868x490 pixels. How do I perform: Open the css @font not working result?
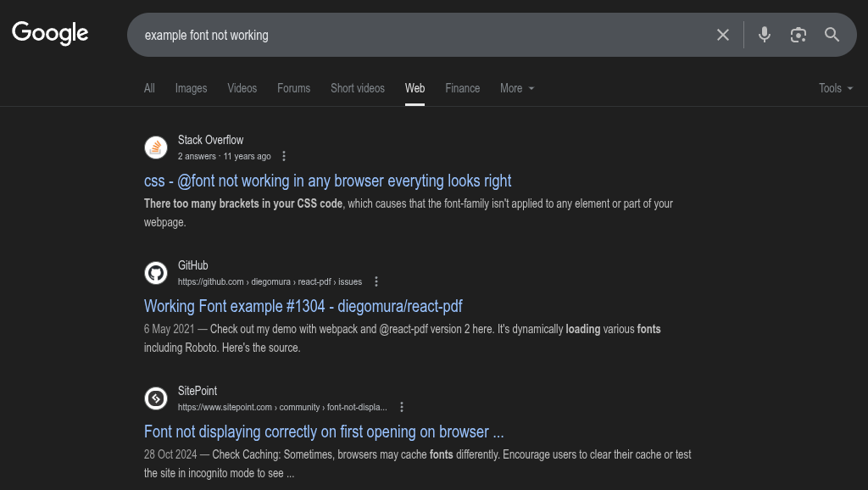coord(327,181)
